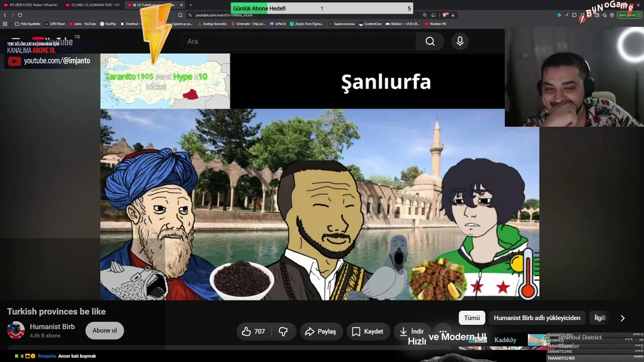Share the video with 'Paylaş'

click(320, 331)
